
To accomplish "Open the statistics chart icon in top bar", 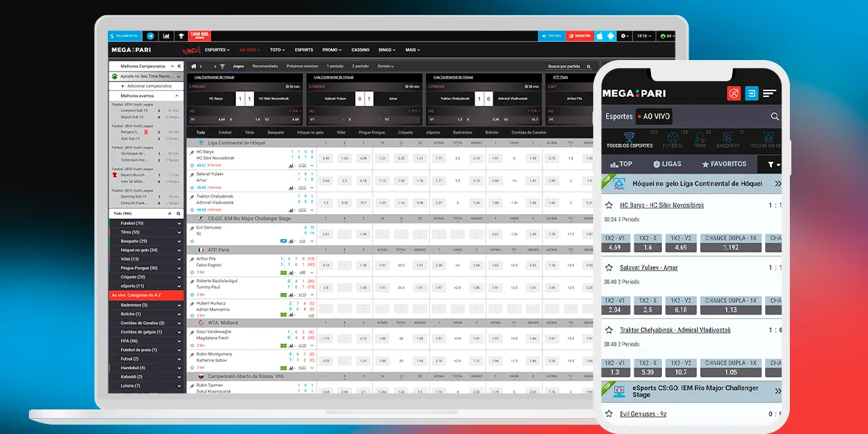I will pyautogui.click(x=166, y=35).
